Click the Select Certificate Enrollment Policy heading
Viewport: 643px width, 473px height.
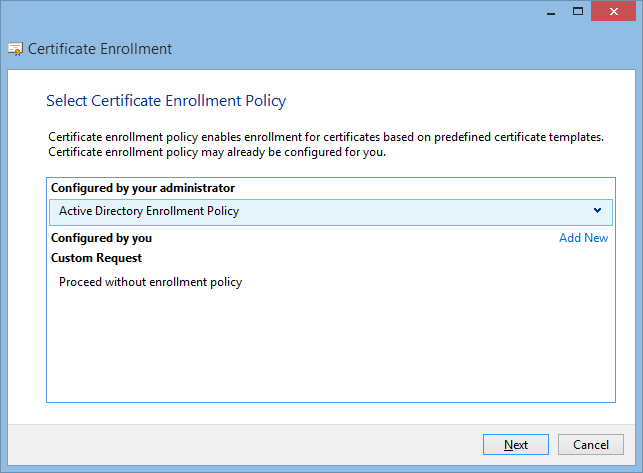(166, 101)
